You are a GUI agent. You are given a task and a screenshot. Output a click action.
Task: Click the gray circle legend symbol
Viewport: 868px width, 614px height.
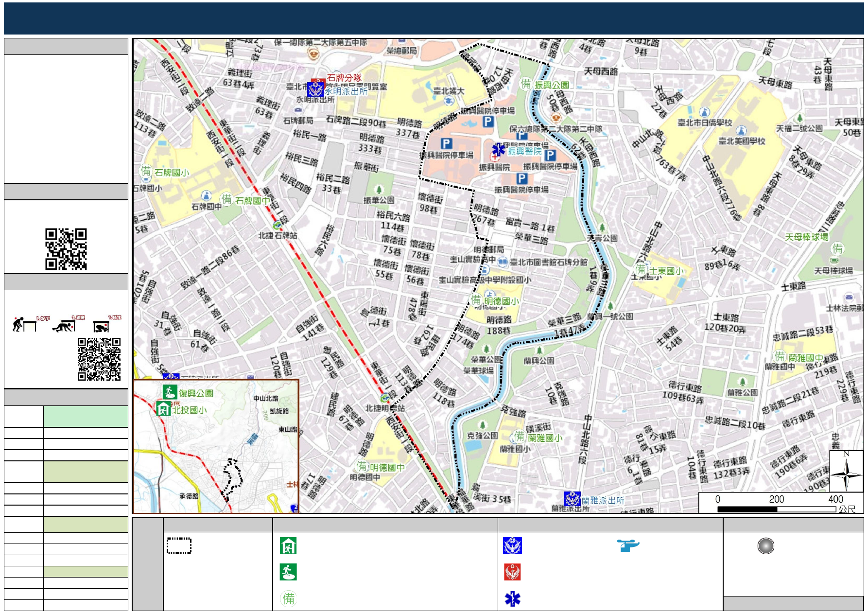tap(765, 546)
